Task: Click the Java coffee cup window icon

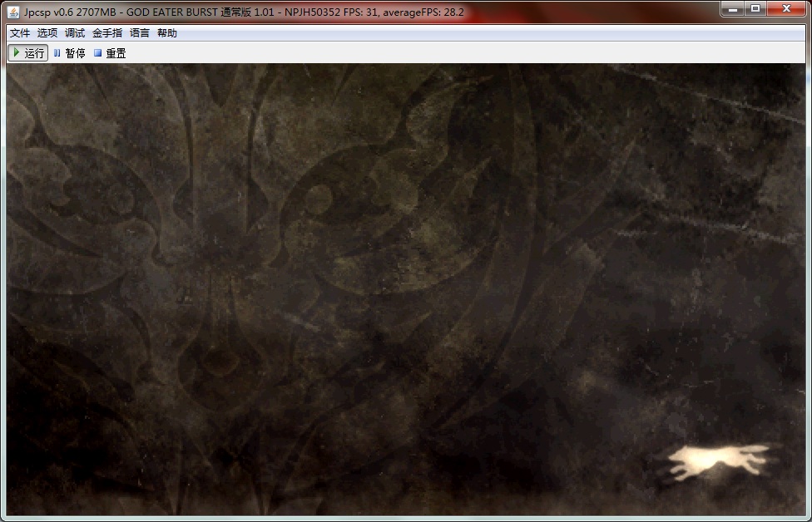Action: coord(14,12)
